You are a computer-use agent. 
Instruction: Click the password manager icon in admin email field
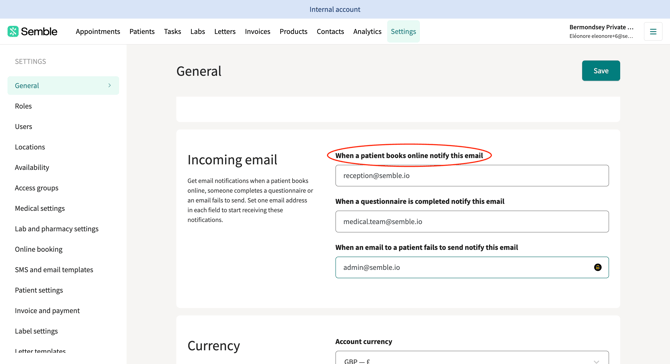pyautogui.click(x=597, y=267)
